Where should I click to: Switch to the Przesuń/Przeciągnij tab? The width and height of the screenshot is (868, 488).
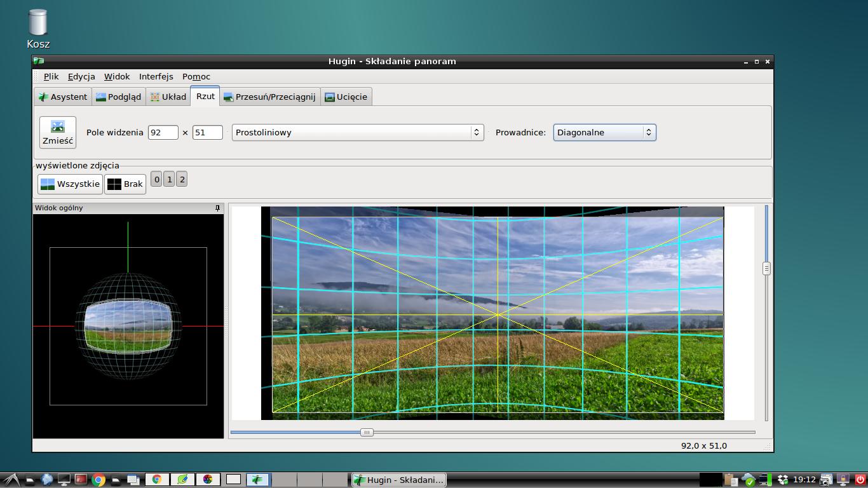(269, 97)
